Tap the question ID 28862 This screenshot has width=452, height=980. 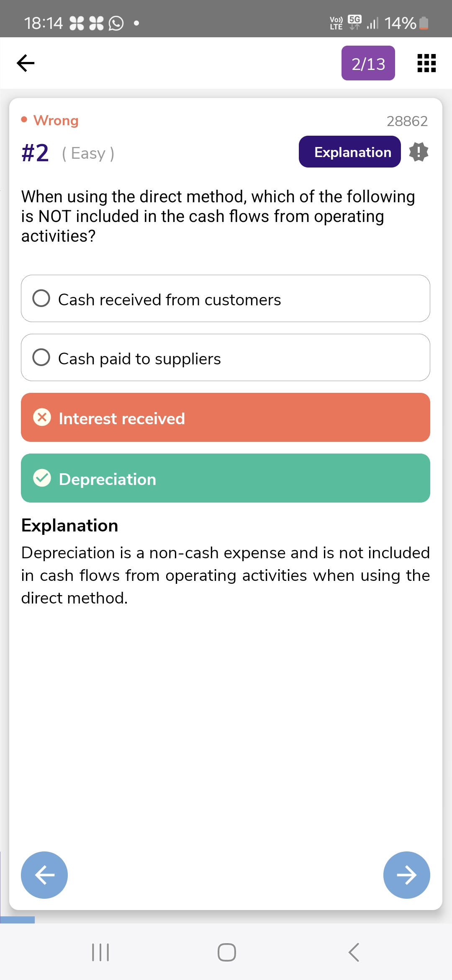coord(407,121)
